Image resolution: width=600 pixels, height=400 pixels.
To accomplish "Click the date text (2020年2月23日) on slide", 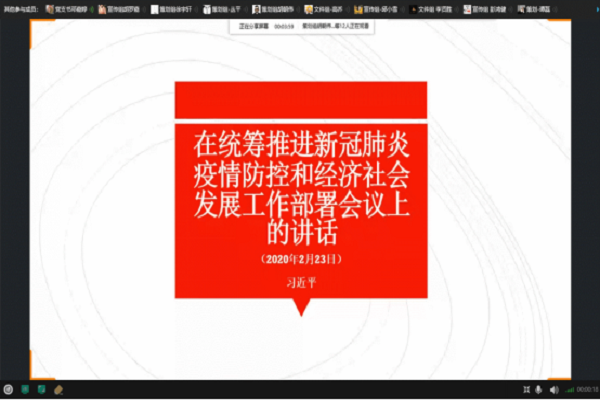I will (x=302, y=259).
